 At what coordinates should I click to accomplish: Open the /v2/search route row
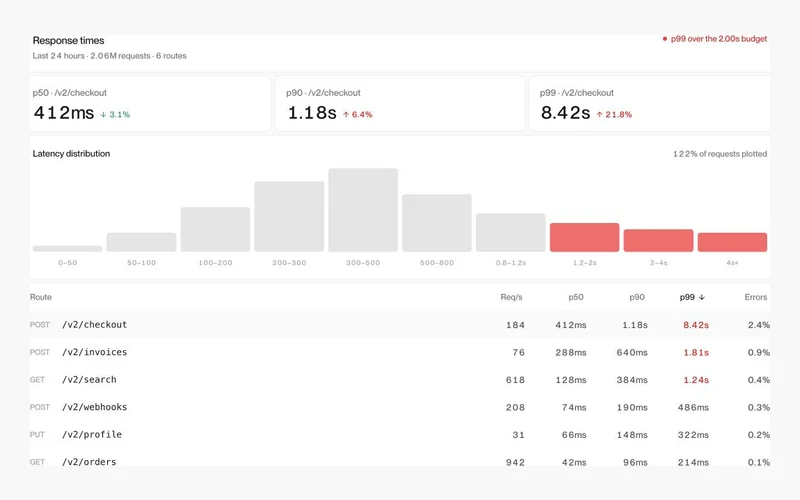point(400,380)
